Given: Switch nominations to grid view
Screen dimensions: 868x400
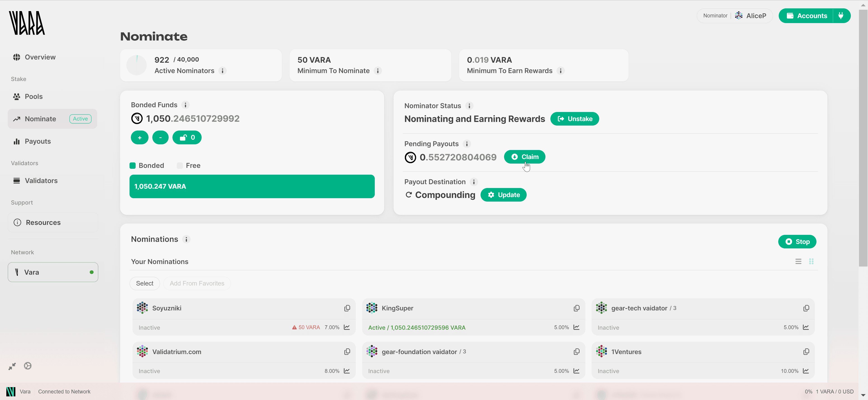Looking at the screenshot, I should click(812, 261).
